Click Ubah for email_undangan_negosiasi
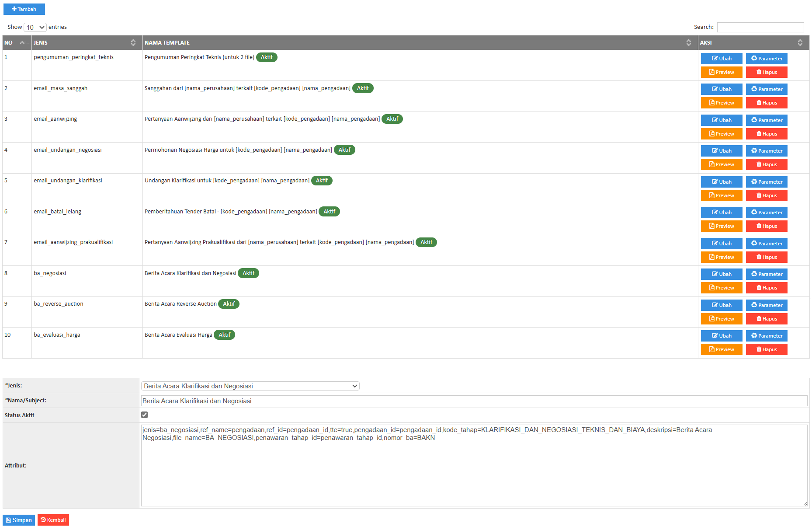The width and height of the screenshot is (812, 530). click(722, 151)
